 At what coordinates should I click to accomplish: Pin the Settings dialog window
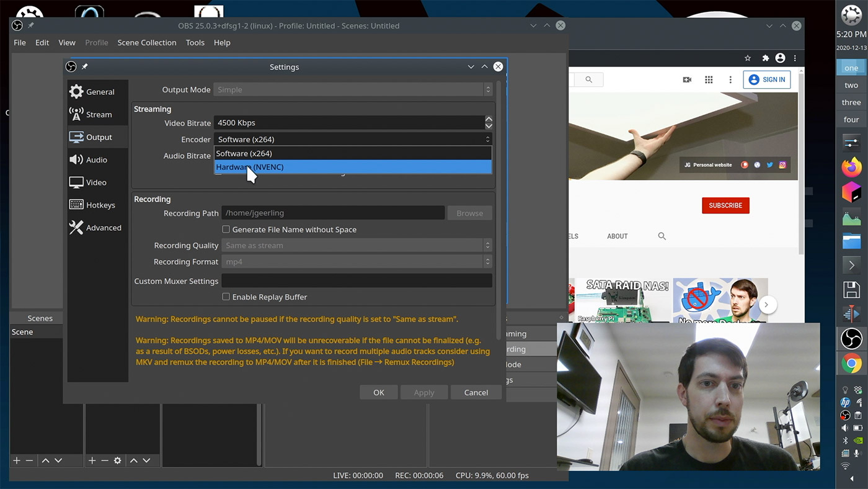coord(85,66)
